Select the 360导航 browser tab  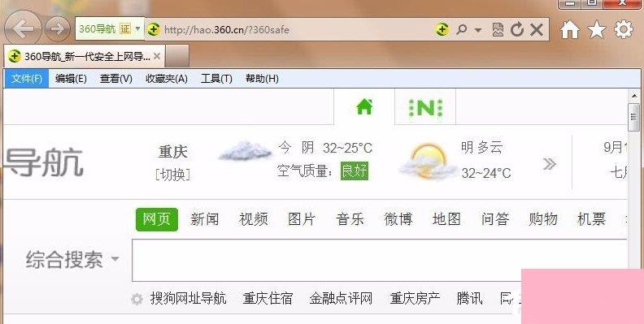pos(85,56)
